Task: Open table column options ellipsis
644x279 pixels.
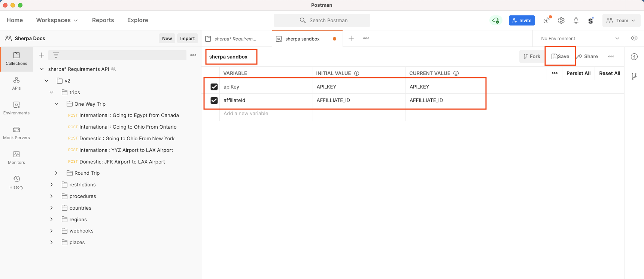Action: pyautogui.click(x=555, y=73)
